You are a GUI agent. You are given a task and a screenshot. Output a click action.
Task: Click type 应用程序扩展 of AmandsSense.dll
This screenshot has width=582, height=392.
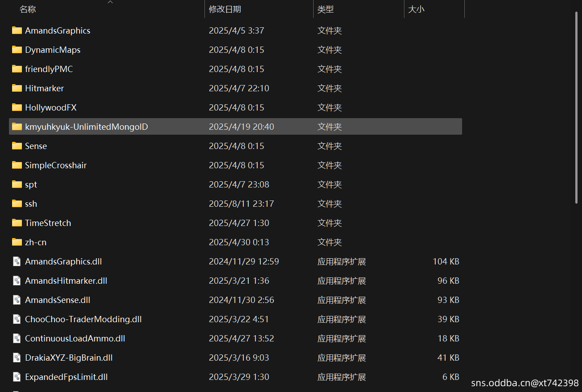coord(342,300)
